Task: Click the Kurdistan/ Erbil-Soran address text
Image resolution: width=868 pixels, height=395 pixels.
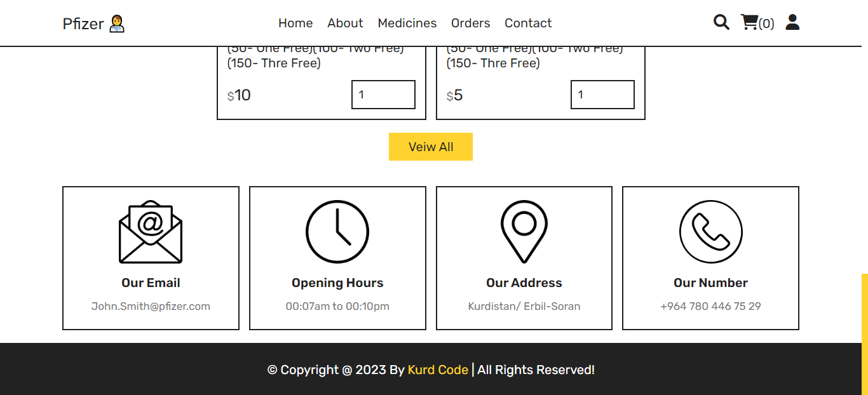Action: click(x=524, y=306)
